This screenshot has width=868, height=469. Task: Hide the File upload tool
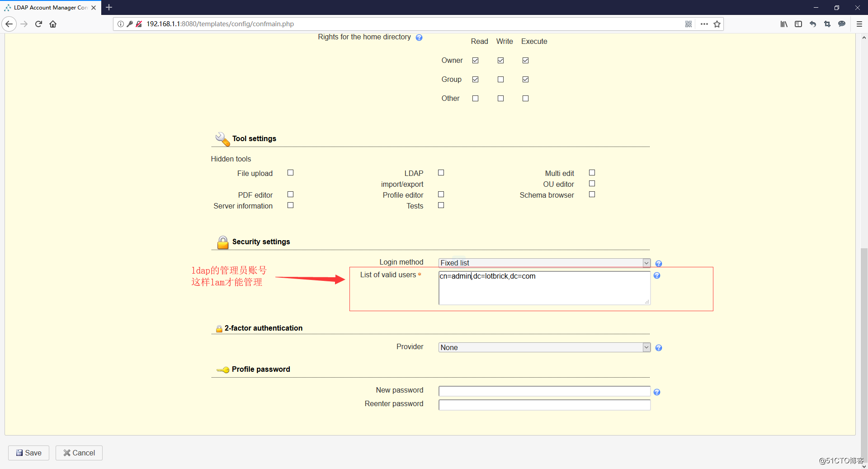(x=291, y=173)
